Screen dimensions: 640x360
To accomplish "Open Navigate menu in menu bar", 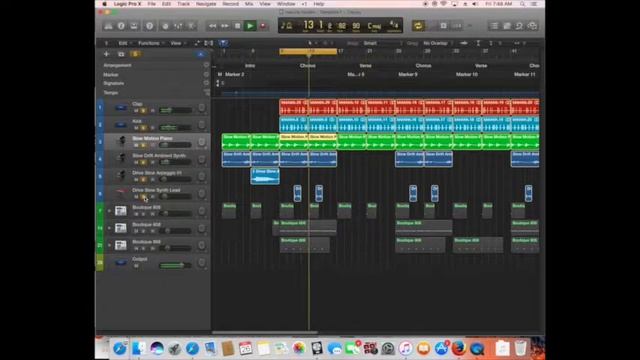I will (206, 4).
